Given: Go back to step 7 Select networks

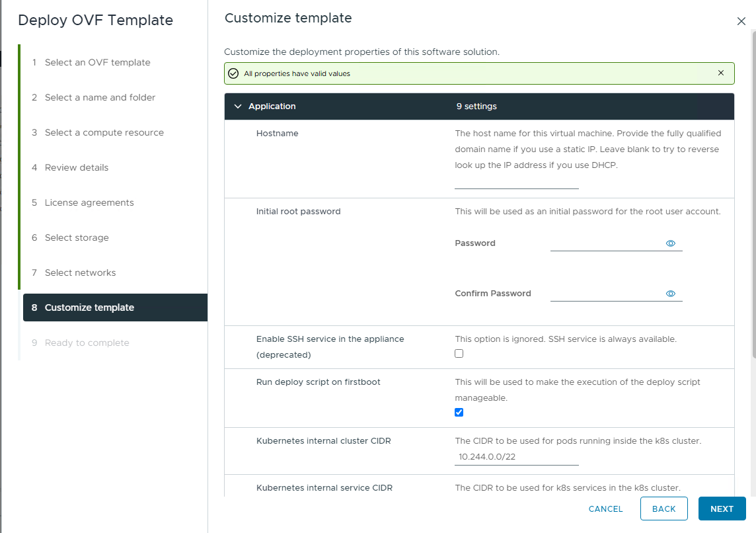Looking at the screenshot, I should click(x=80, y=272).
